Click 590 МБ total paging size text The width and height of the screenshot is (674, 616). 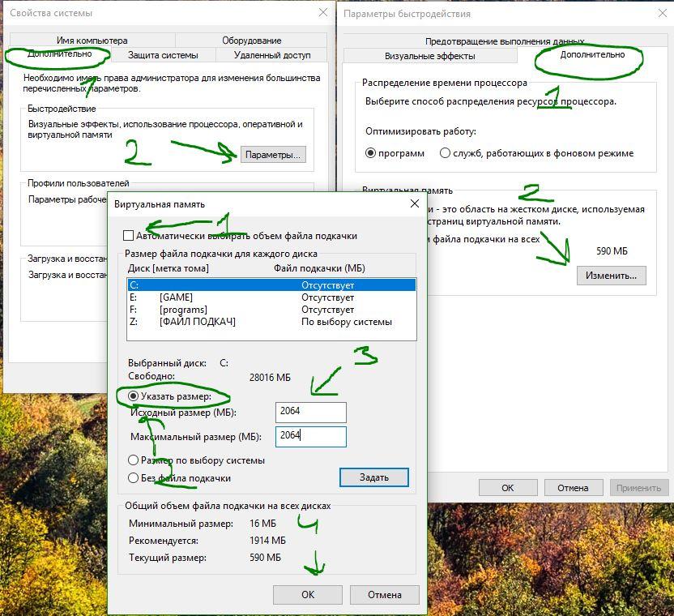coord(612,250)
